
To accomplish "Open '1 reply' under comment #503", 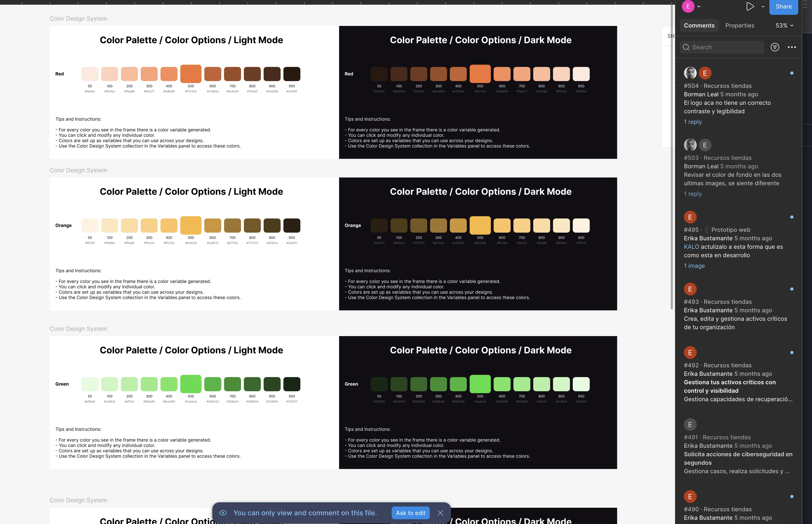I will click(x=693, y=194).
